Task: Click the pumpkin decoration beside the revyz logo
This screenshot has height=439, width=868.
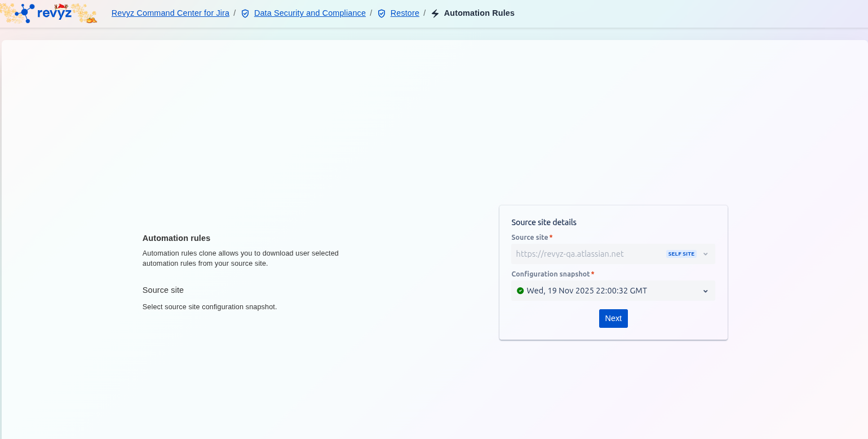Action: 91,20
